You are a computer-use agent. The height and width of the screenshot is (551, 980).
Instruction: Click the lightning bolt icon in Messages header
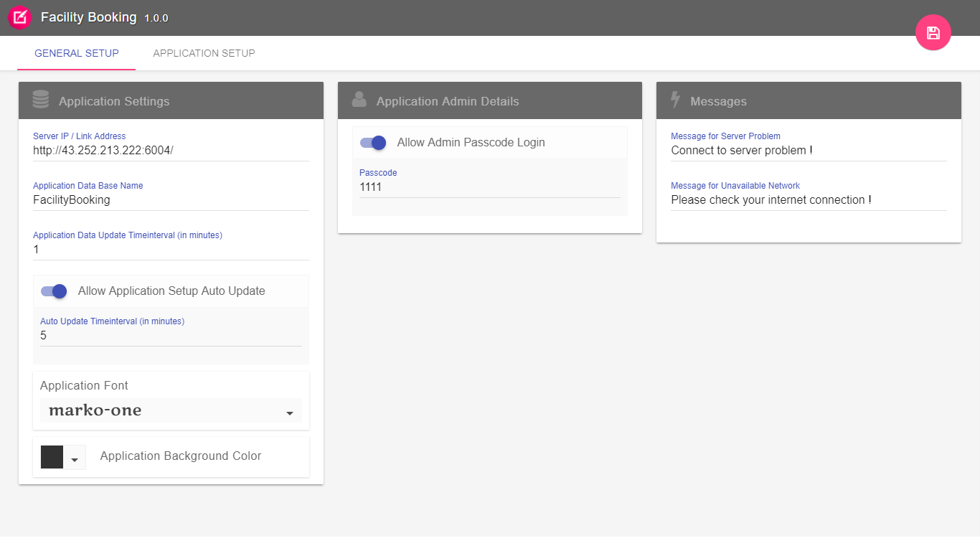point(675,100)
